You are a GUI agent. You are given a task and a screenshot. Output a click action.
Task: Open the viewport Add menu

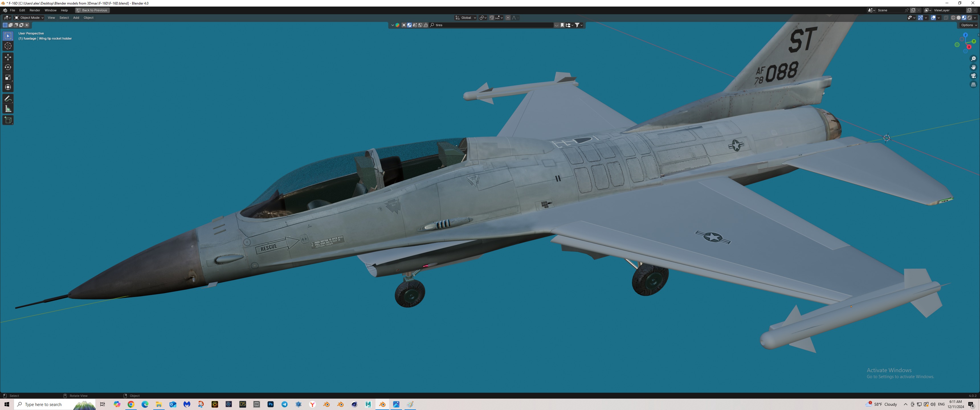76,18
